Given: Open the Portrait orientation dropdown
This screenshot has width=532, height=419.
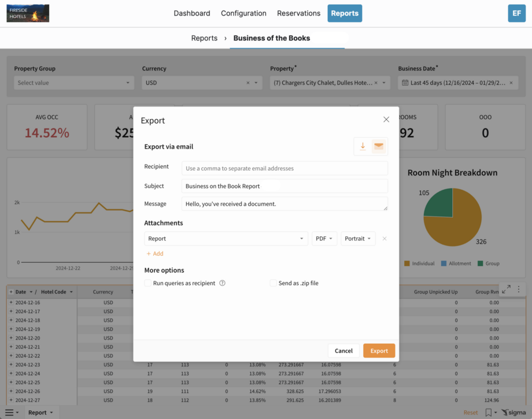Looking at the screenshot, I should point(358,238).
